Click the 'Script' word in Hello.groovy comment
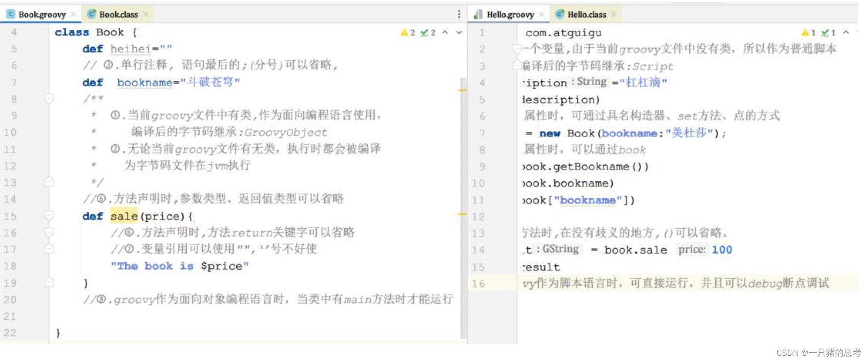 click(653, 66)
